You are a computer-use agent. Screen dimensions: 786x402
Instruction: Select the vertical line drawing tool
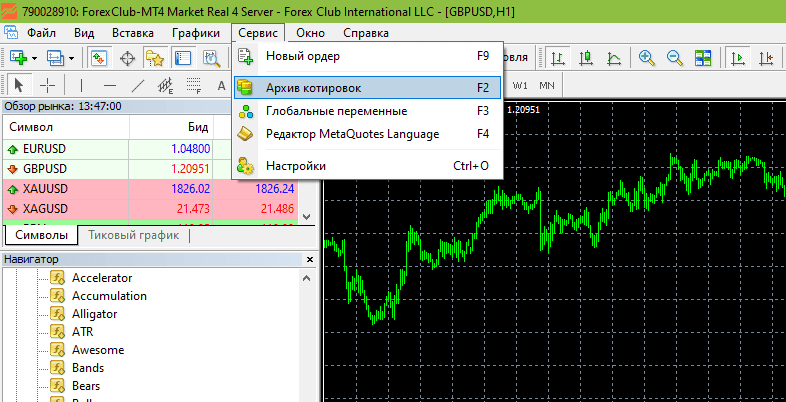[x=81, y=86]
